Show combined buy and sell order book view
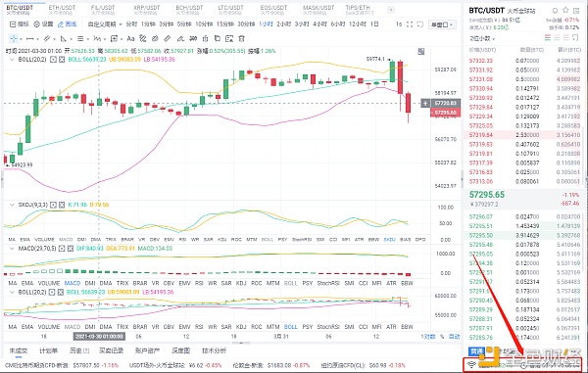The image size is (588, 373). pyautogui.click(x=548, y=38)
